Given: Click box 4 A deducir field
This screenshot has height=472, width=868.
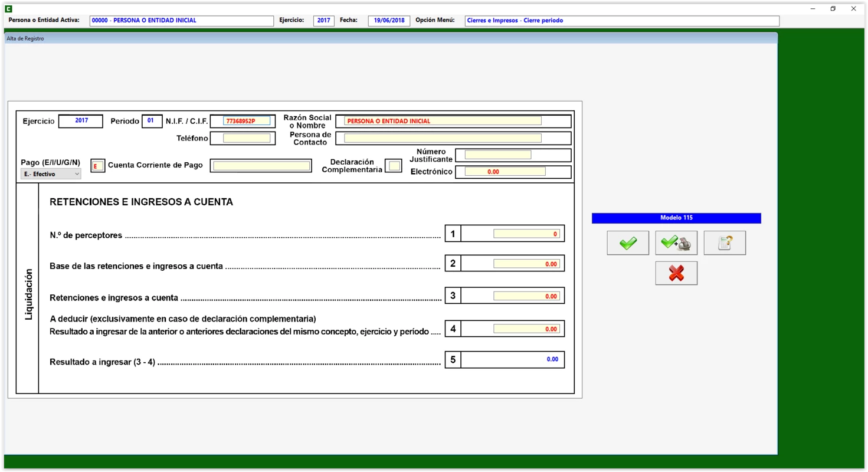Looking at the screenshot, I should click(x=526, y=329).
